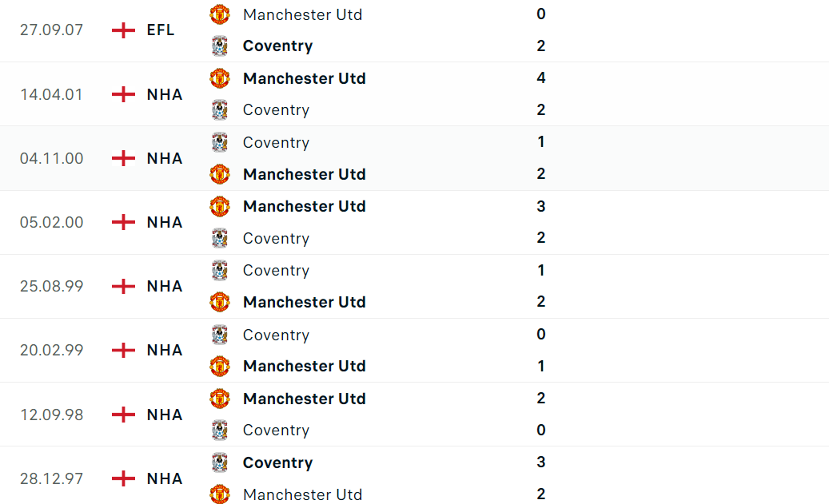Open the EFL competition label

tap(161, 30)
